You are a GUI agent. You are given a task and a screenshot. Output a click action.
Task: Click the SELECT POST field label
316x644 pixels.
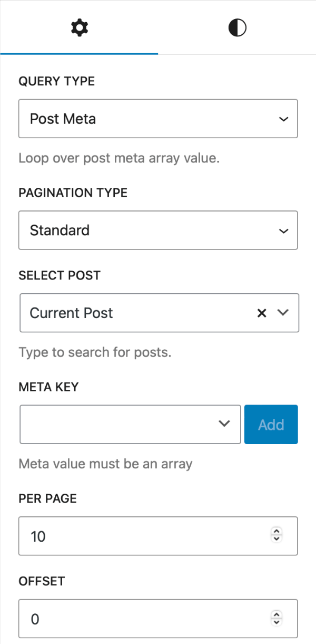click(x=59, y=275)
